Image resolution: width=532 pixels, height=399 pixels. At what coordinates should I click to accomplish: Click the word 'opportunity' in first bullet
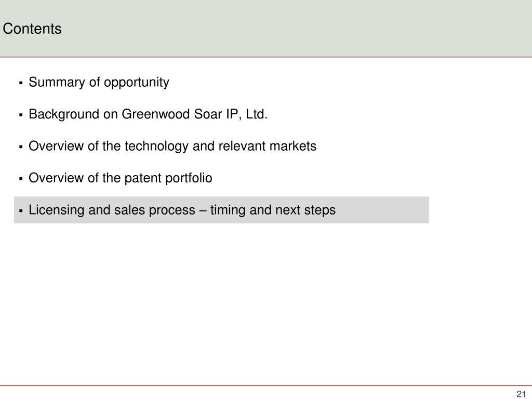coord(137,83)
